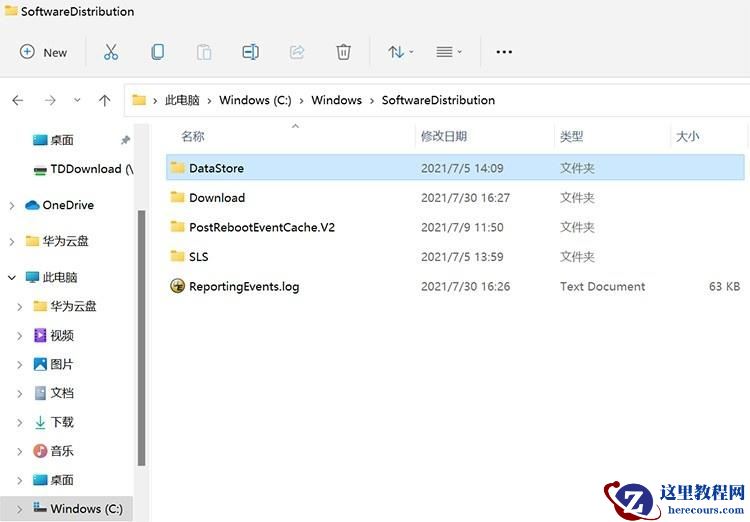Click the DataStore folder icon
Viewport: 750px width, 522px height.
(x=177, y=167)
